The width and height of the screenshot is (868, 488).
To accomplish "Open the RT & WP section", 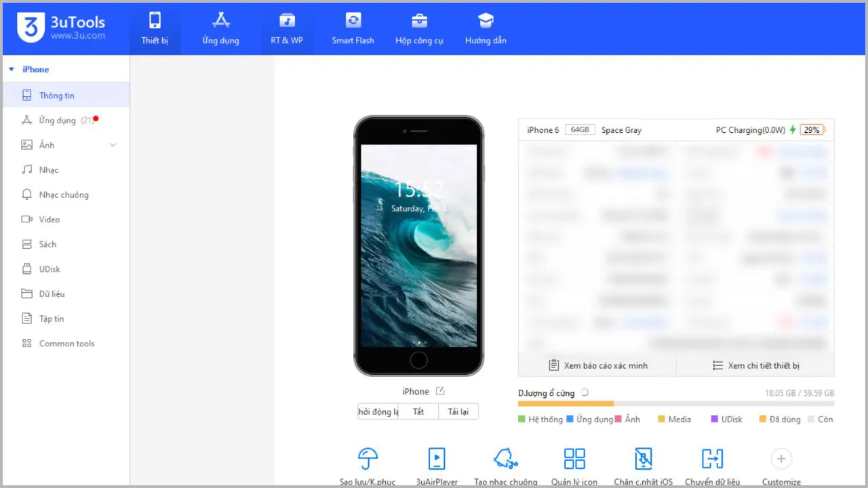I will [x=286, y=28].
